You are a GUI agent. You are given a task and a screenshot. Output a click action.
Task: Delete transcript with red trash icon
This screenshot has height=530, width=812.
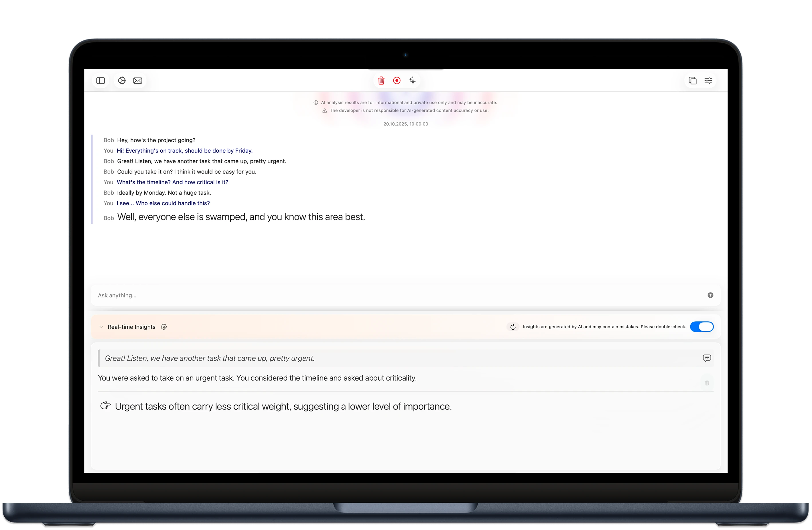[x=381, y=81]
